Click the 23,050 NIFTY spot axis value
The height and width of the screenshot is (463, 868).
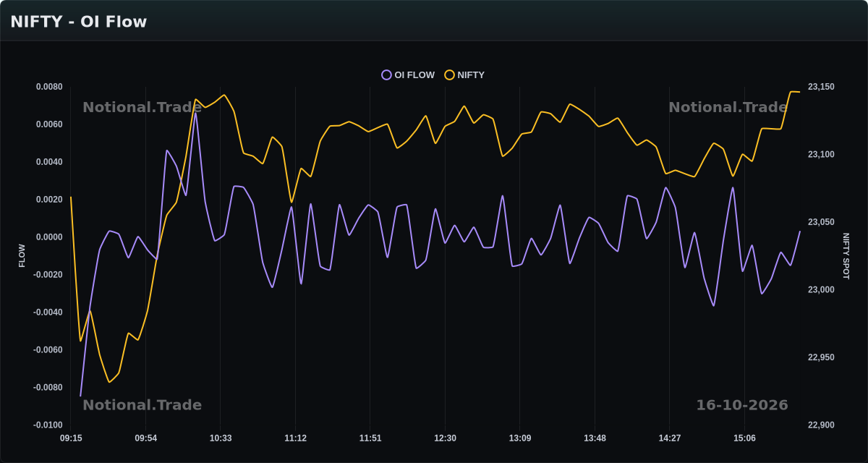pos(821,222)
